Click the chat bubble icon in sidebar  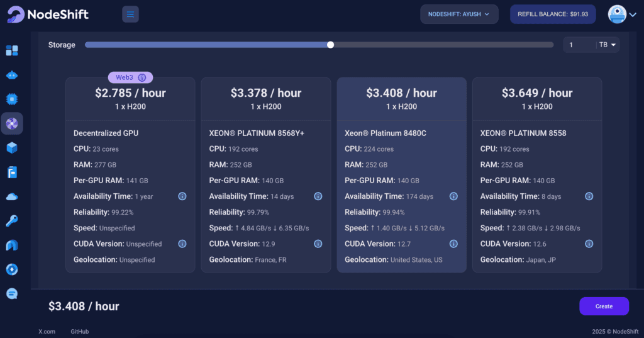coord(12,293)
